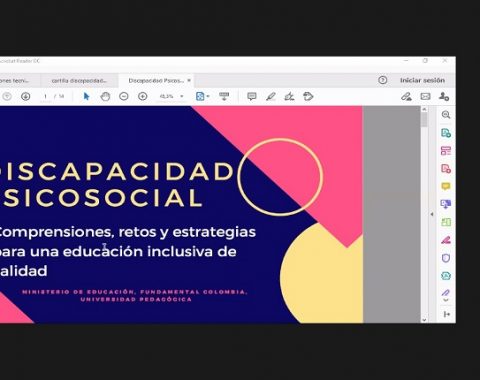The height and width of the screenshot is (380, 480).
Task: Open the stamp tool icon
Action: pyautogui.click(x=308, y=97)
